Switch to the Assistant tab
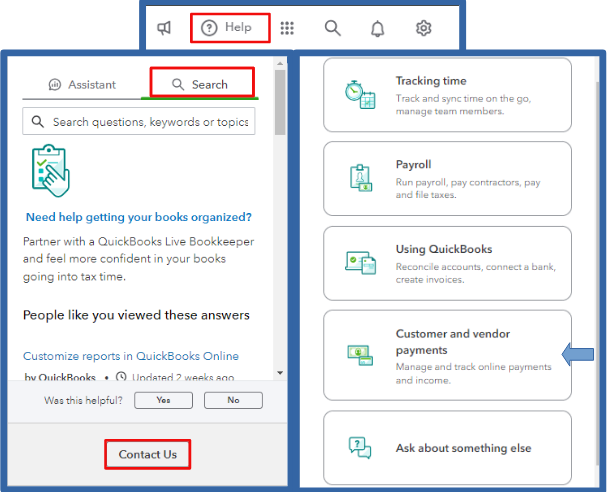 [82, 84]
